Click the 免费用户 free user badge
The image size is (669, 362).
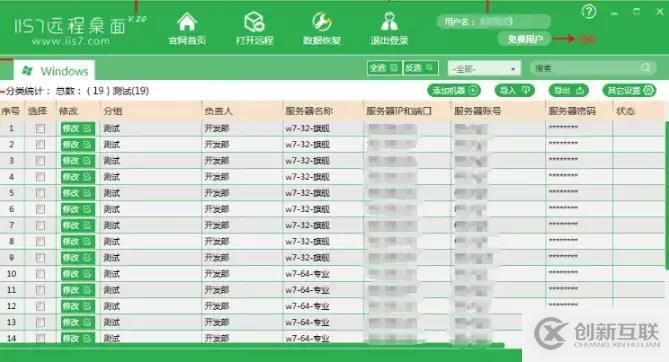tap(524, 39)
